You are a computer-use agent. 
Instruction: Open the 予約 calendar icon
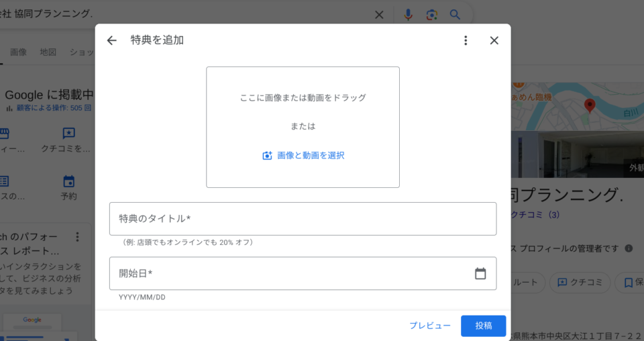coord(68,181)
